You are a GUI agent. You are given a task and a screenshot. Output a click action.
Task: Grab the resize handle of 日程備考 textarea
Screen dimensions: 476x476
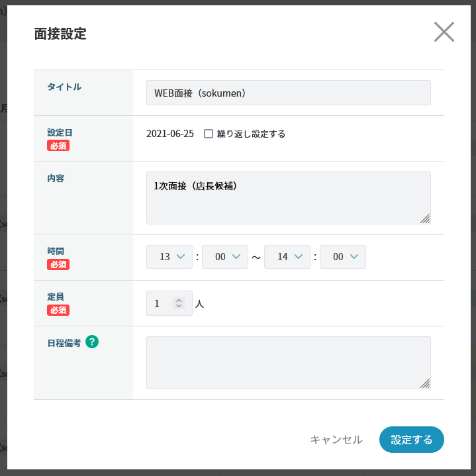(425, 383)
